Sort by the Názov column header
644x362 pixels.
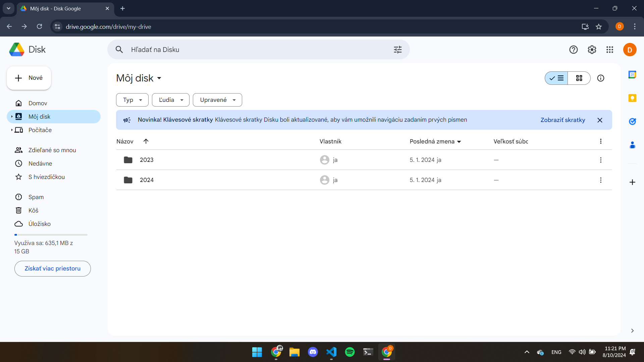(x=125, y=141)
